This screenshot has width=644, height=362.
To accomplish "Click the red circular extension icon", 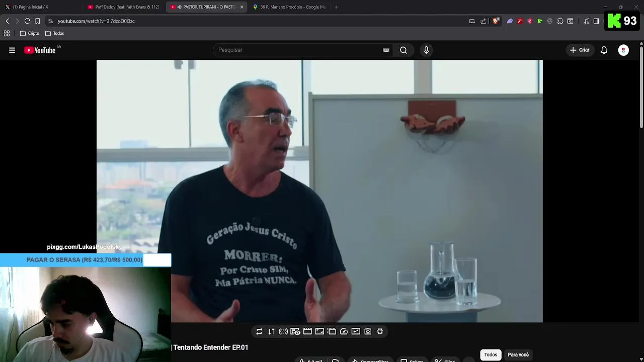I will pos(530,21).
